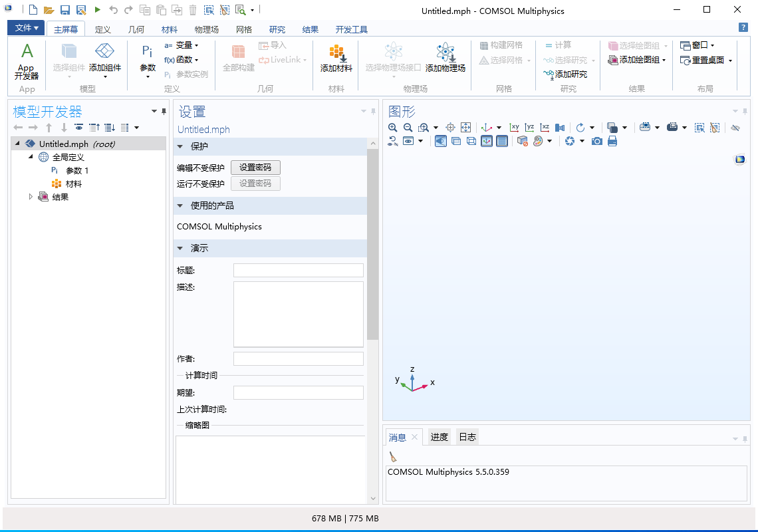Open the color table palette icon
This screenshot has height=532, width=758.
tap(537, 141)
